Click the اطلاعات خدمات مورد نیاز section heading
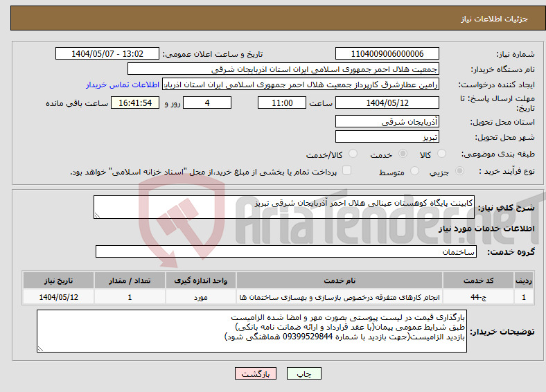 click(x=486, y=229)
